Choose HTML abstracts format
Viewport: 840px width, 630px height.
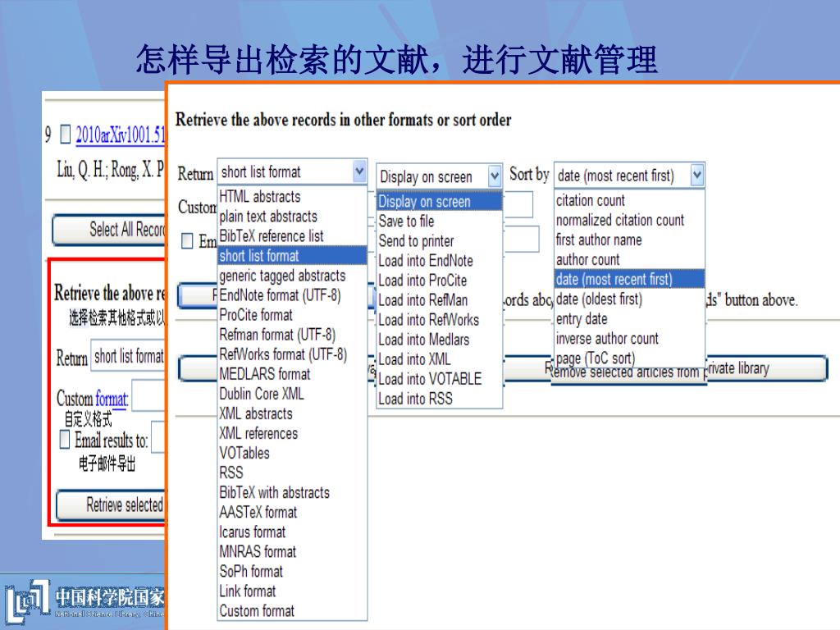point(292,197)
